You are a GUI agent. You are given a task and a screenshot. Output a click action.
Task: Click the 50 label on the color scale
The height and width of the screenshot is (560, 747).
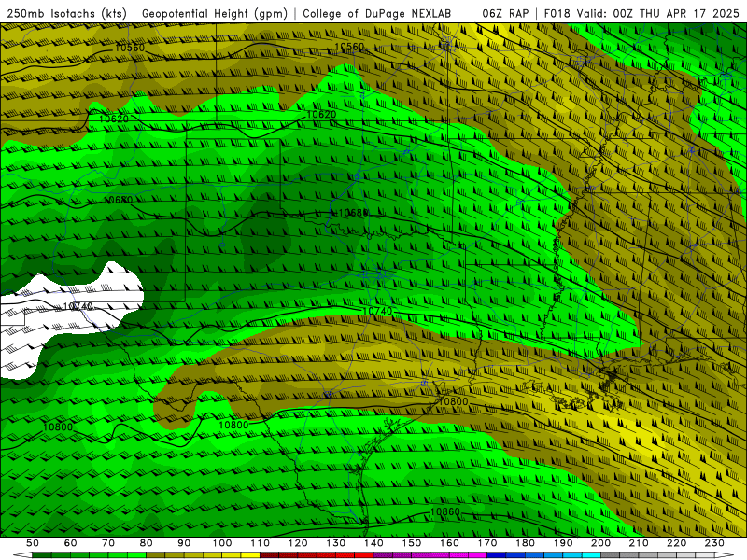coord(33,543)
